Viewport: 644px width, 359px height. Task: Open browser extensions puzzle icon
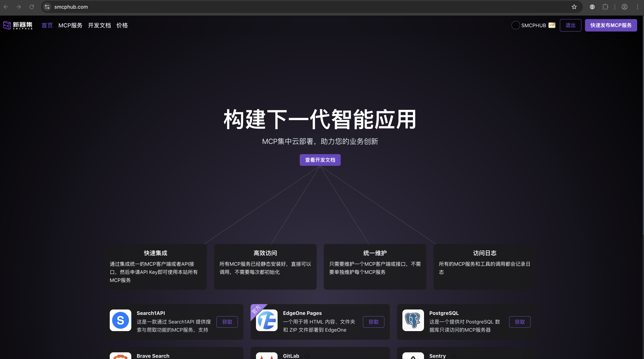pyautogui.click(x=605, y=7)
